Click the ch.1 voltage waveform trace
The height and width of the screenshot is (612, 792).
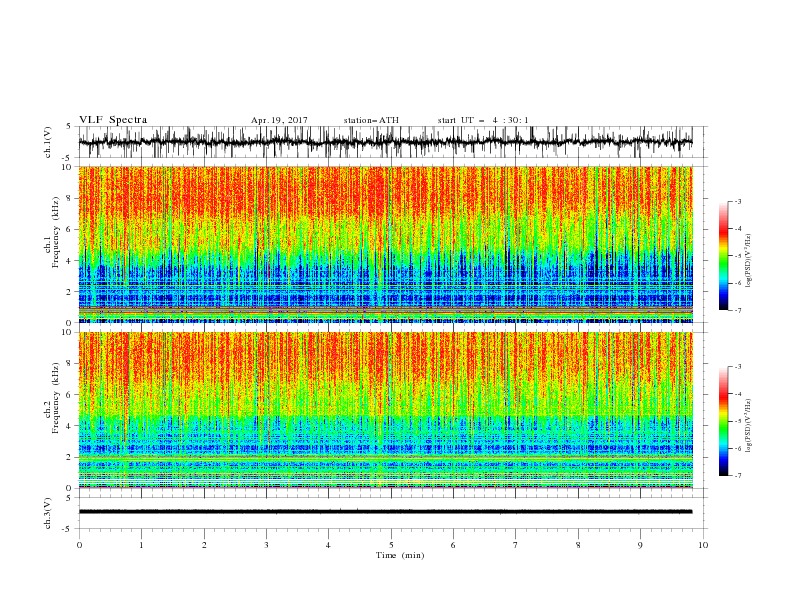coord(385,142)
